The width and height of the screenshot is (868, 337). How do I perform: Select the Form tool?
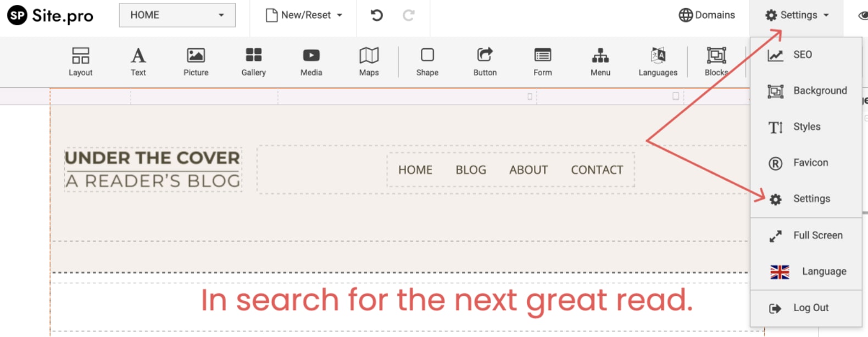[542, 61]
